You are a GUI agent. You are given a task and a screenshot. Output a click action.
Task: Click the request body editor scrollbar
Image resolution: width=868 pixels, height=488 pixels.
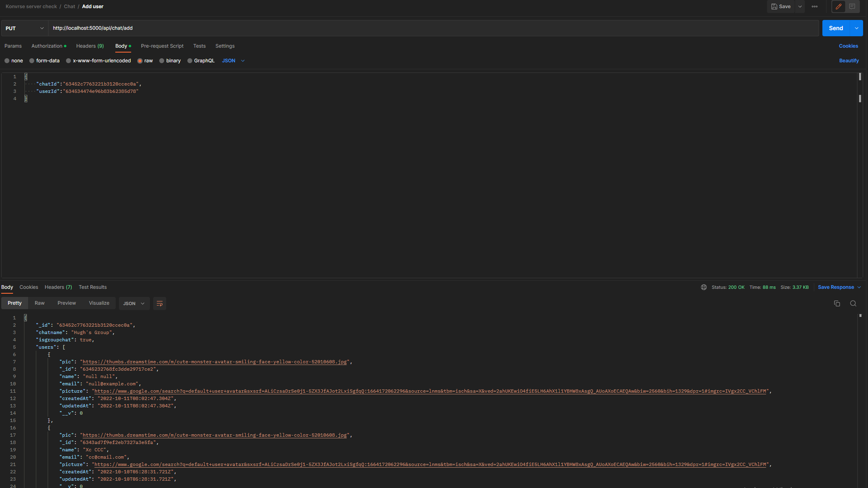[860, 175]
